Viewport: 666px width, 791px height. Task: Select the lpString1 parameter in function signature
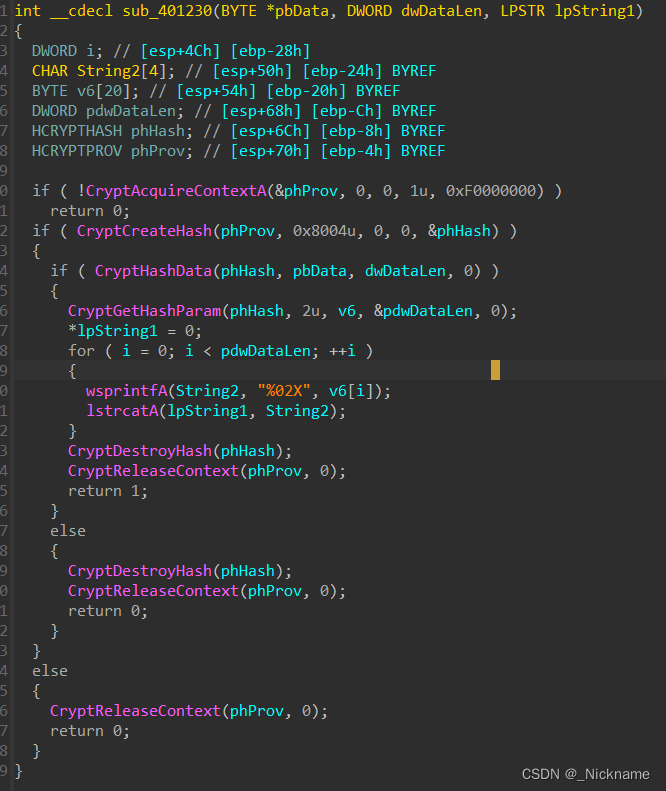(x=594, y=11)
